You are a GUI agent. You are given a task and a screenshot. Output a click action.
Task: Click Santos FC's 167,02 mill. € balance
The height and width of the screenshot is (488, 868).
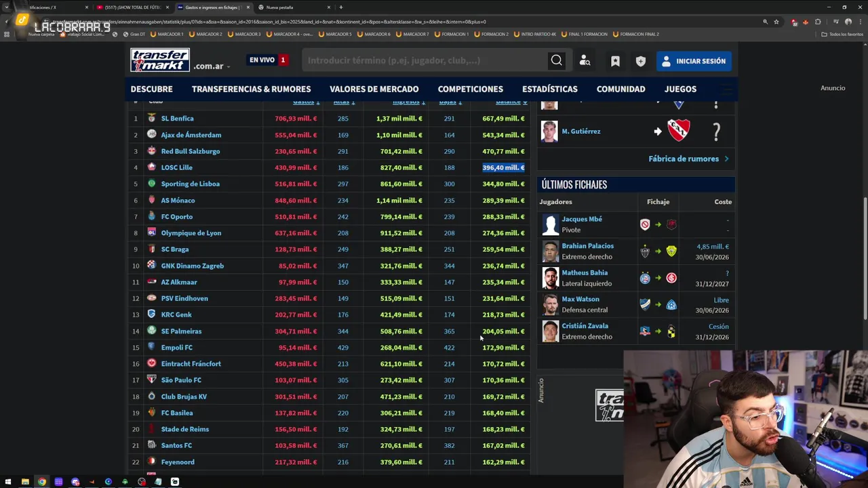[503, 445]
